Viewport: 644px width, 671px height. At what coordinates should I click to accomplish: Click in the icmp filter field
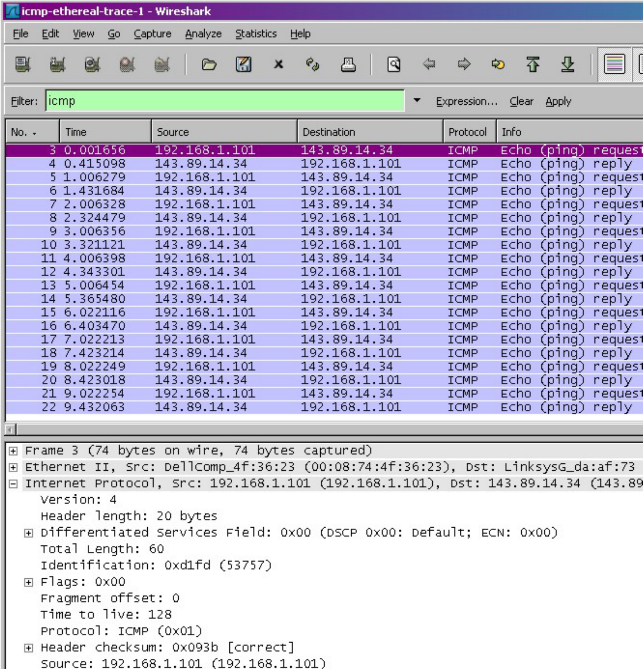[x=225, y=101]
